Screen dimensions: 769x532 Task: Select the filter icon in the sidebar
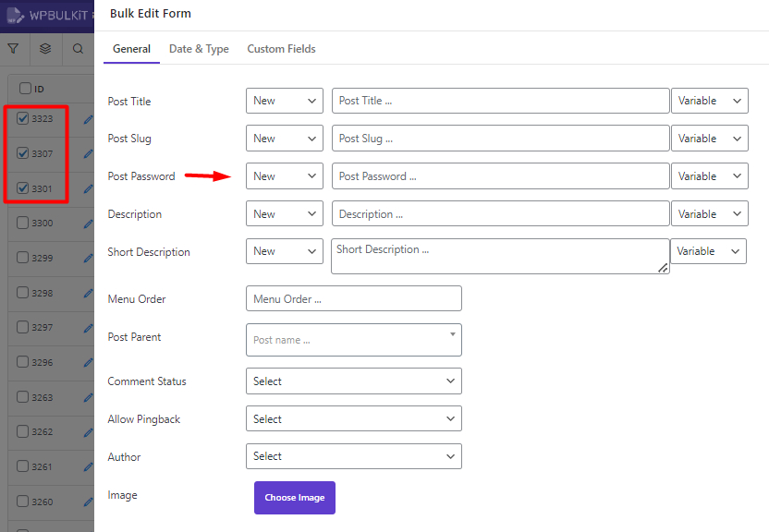[13, 48]
